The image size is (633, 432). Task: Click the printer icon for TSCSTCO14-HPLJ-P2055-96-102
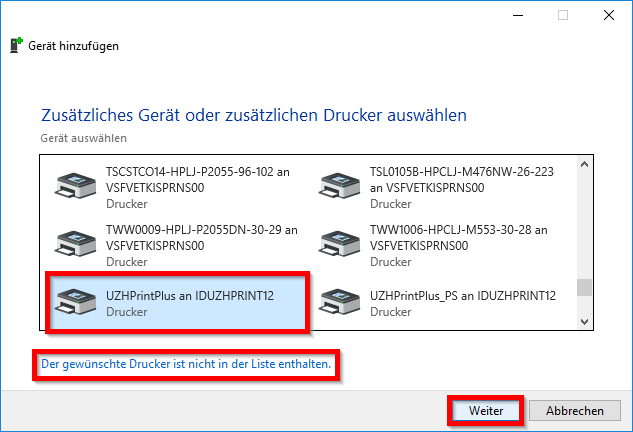coord(77,186)
